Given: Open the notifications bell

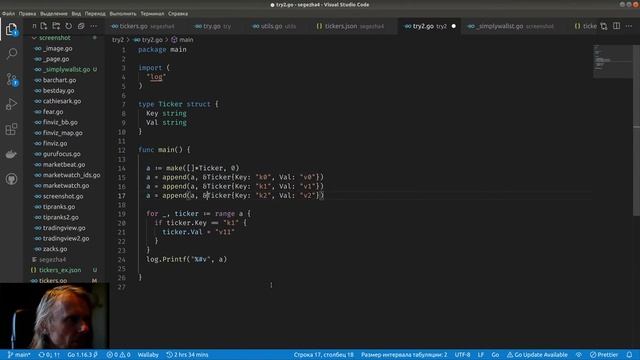Looking at the screenshot, I should click(629, 355).
